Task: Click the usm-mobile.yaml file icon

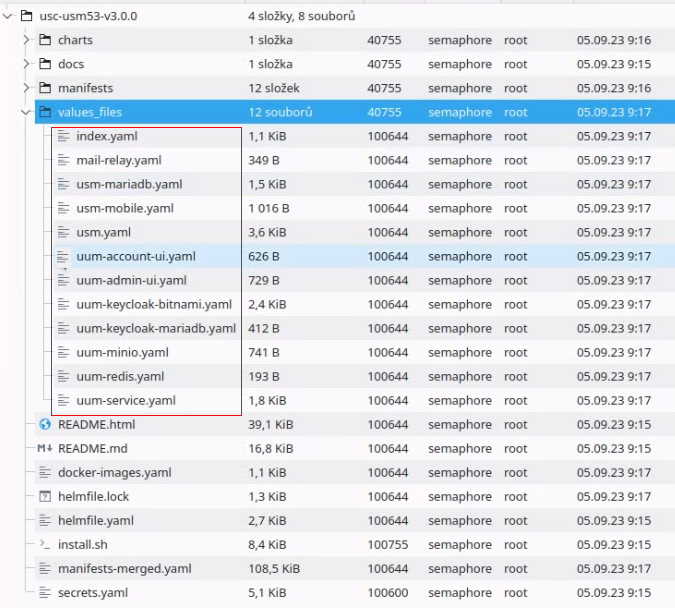Action: point(63,208)
